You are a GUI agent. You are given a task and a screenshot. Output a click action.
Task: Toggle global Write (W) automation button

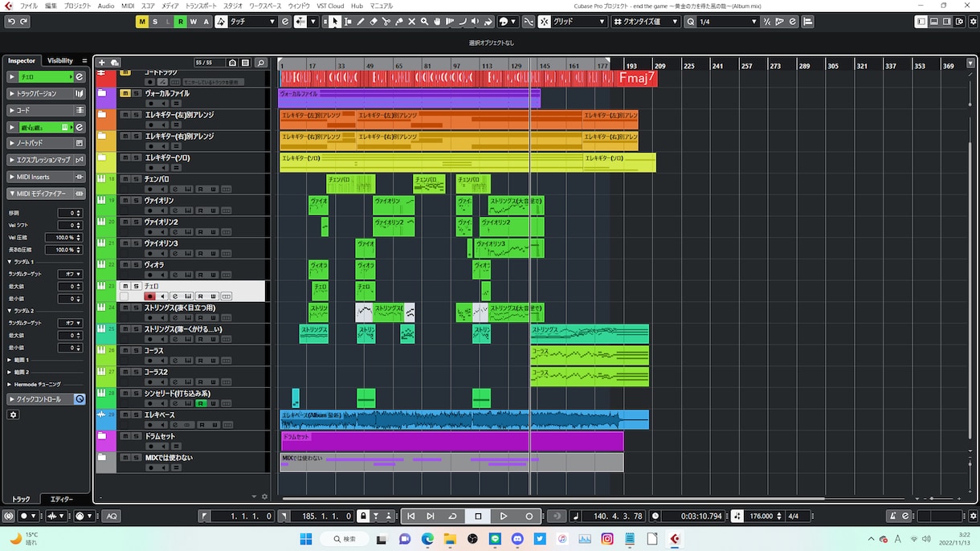[194, 22]
